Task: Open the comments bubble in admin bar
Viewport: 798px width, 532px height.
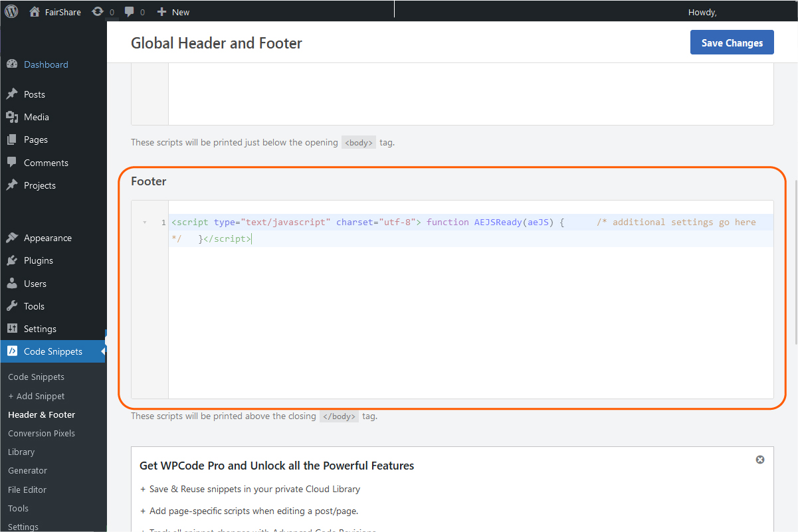Action: click(130, 12)
